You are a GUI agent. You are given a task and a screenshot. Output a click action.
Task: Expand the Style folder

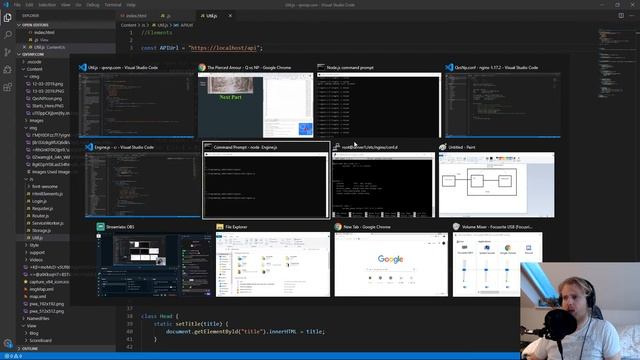coord(34,245)
